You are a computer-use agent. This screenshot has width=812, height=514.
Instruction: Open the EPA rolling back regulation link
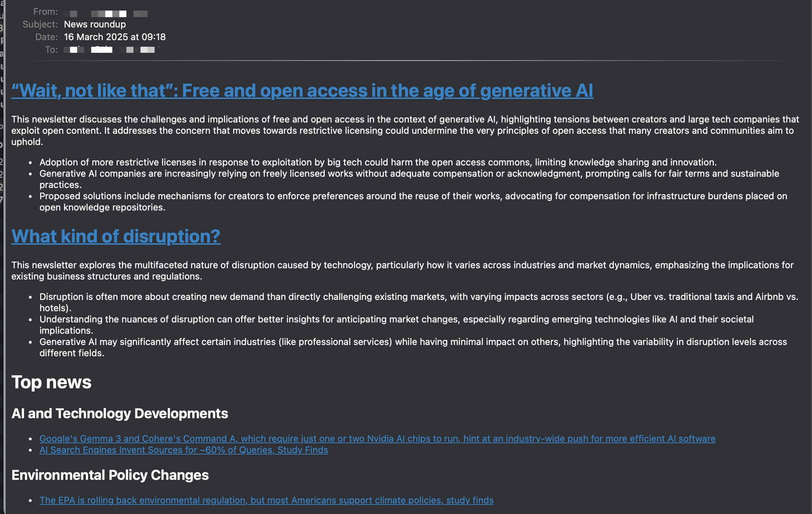(x=266, y=500)
